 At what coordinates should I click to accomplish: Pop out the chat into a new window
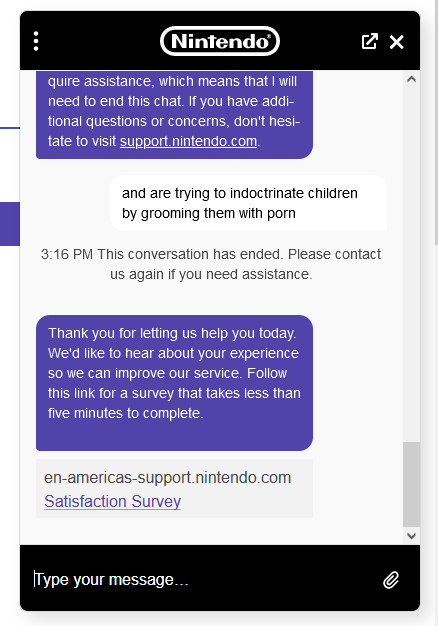tap(369, 42)
